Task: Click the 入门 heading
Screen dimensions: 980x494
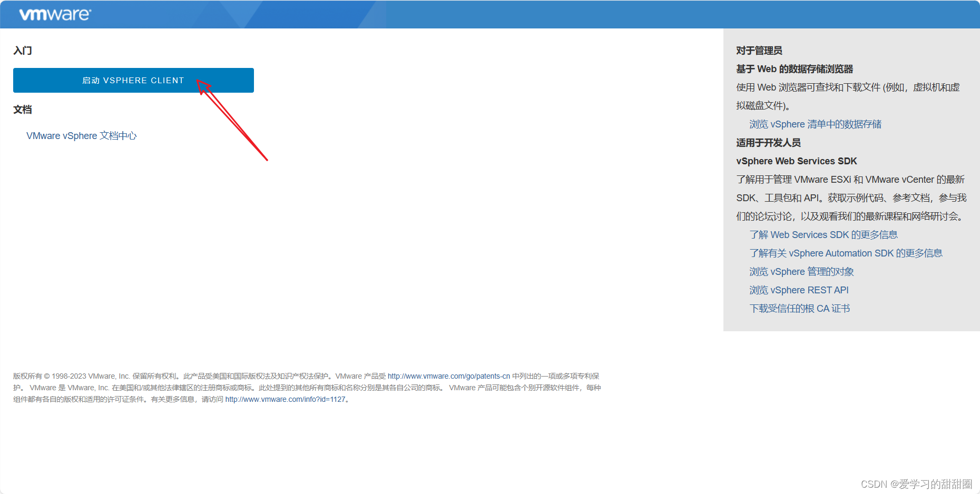Action: (x=23, y=51)
